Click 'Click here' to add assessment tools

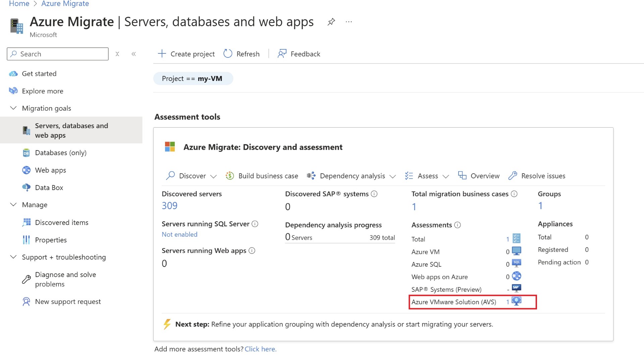click(x=261, y=349)
